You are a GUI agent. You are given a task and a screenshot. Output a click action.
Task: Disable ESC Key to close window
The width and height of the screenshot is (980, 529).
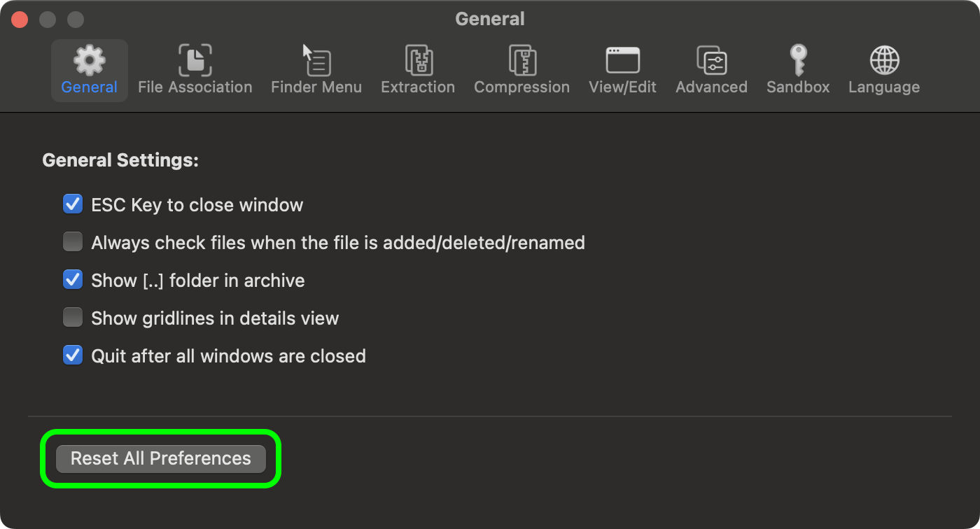(73, 204)
